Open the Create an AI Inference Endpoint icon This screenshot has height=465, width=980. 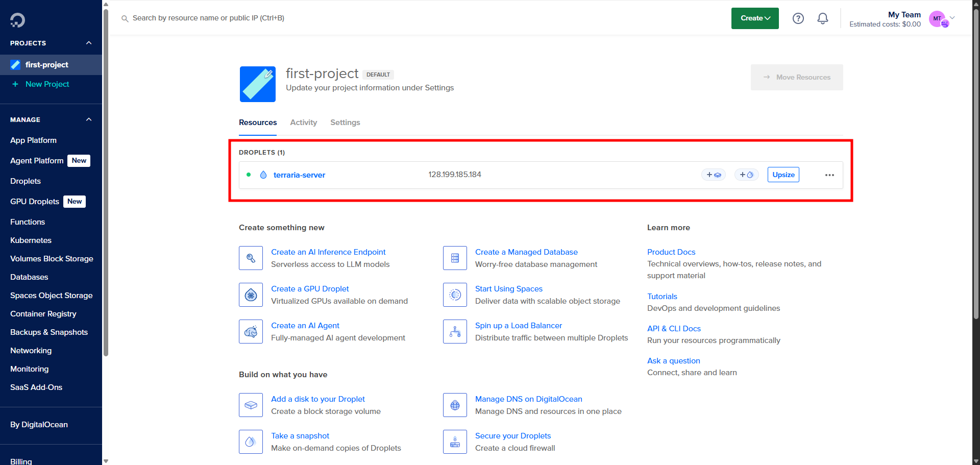pos(251,258)
